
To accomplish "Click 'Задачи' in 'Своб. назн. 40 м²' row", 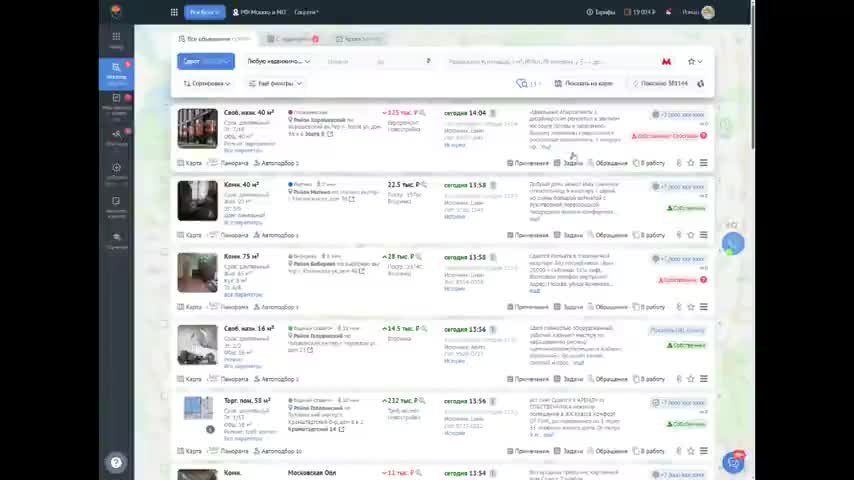I will click(568, 163).
